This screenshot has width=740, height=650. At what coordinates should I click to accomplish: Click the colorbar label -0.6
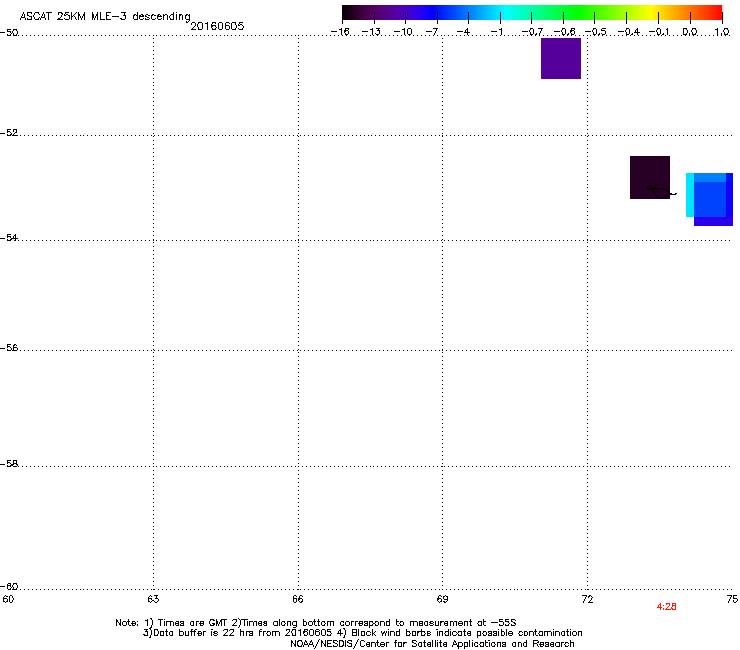[x=564, y=32]
